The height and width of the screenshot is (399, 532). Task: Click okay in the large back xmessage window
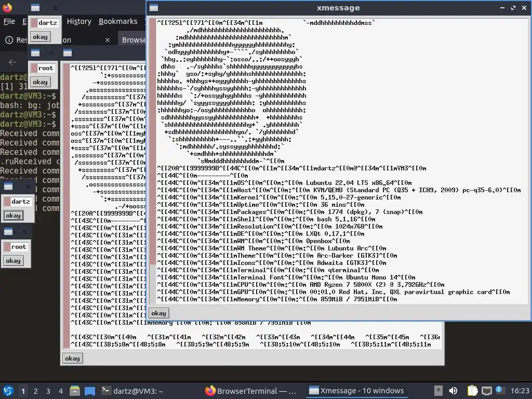(x=72, y=358)
